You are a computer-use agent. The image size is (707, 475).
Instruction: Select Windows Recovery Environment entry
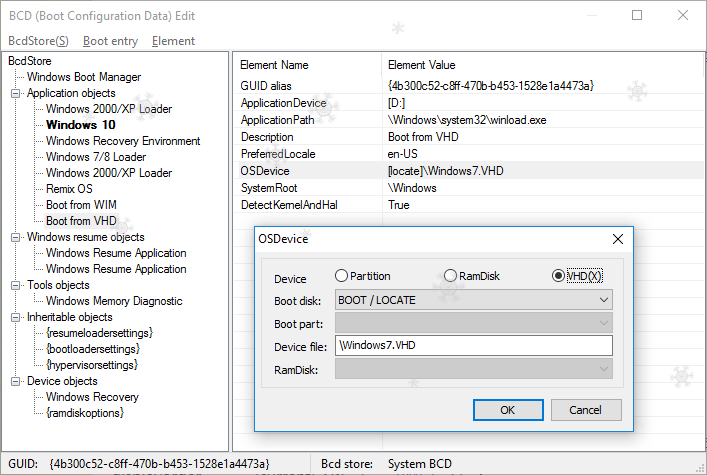click(x=123, y=141)
